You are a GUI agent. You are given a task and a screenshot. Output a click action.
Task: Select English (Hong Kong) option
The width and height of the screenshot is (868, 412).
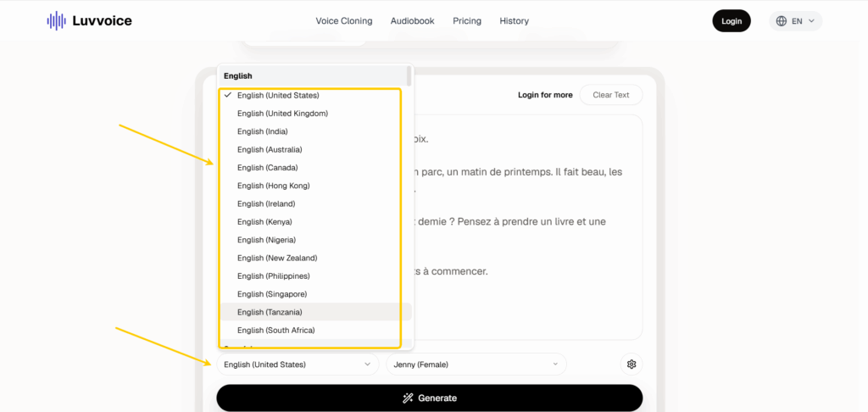coord(315,186)
